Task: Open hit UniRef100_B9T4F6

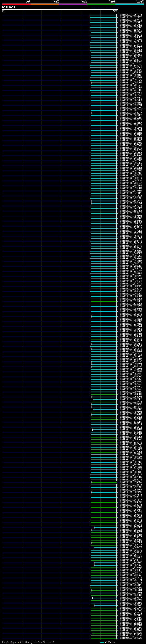Action: (x=131, y=22)
